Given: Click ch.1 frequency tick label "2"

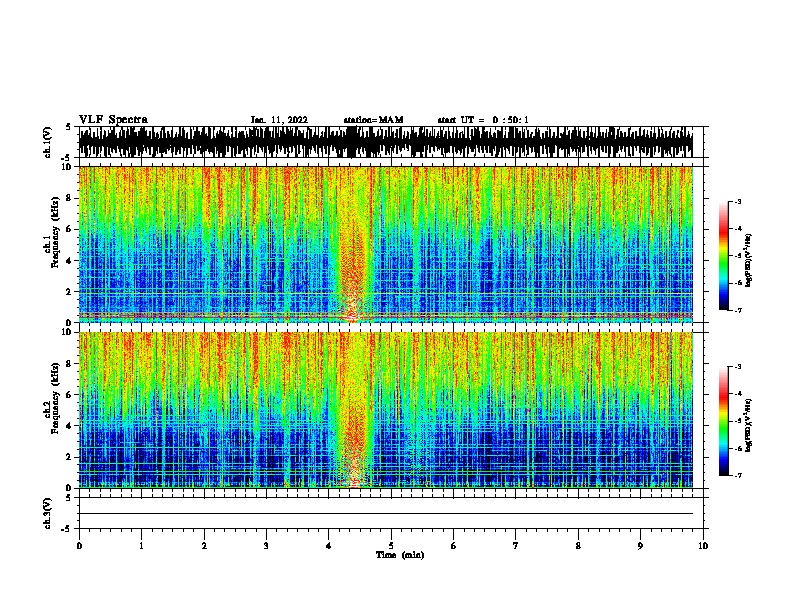Looking at the screenshot, I should (69, 292).
